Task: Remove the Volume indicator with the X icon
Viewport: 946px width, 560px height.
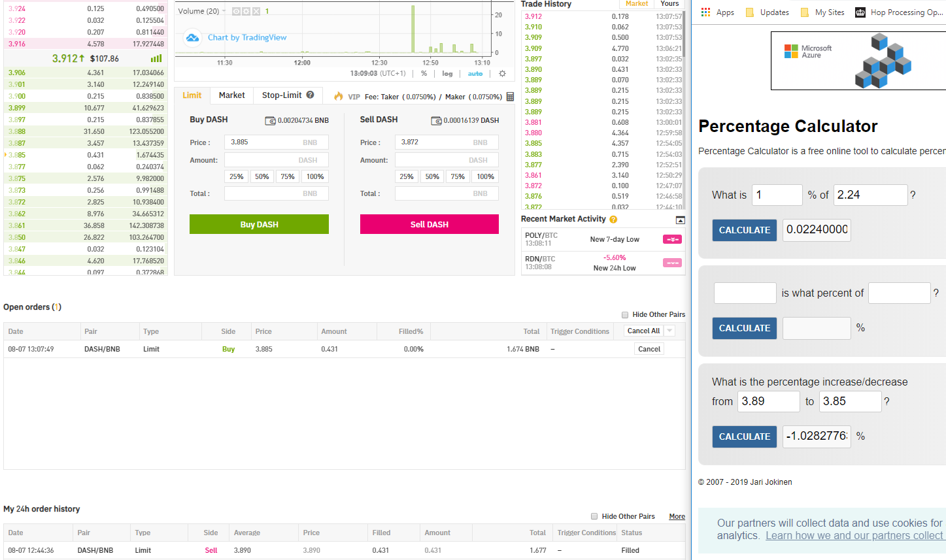Action: pos(256,12)
